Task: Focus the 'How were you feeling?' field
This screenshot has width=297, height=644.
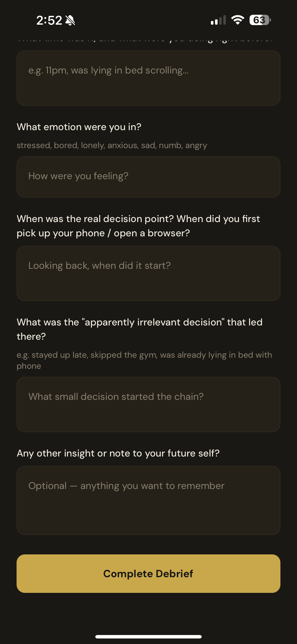Action: tap(148, 177)
